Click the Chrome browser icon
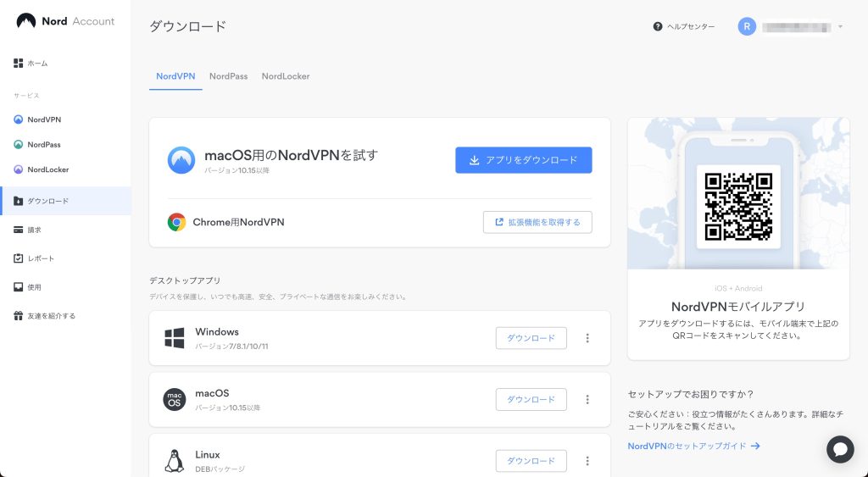 point(176,222)
